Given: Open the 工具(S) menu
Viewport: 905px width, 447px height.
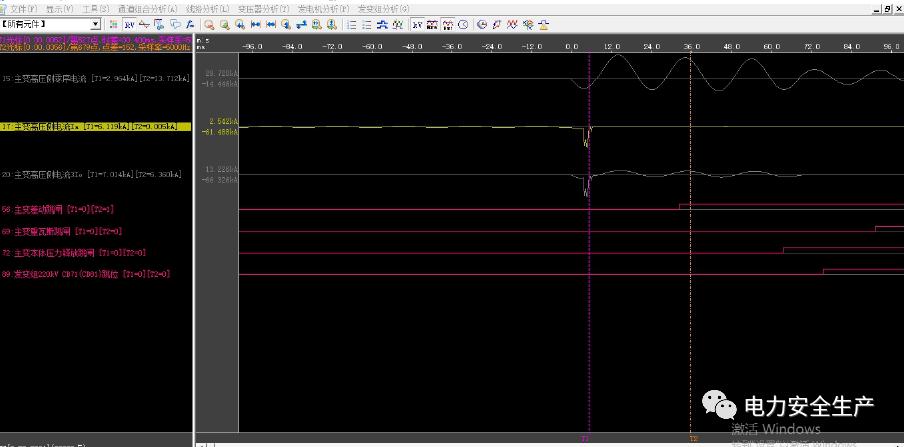Looking at the screenshot, I should click(96, 9).
